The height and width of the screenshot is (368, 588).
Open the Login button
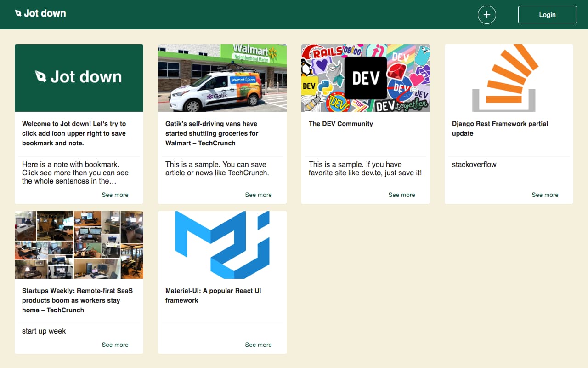548,15
